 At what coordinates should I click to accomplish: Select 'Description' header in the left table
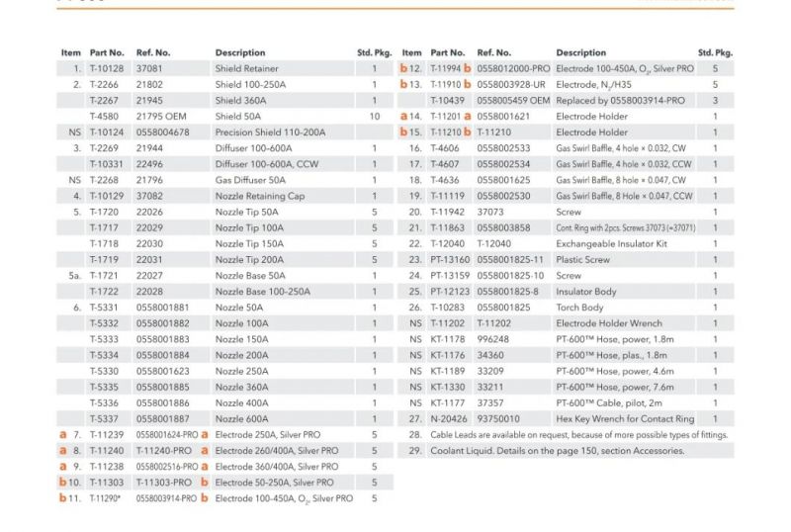240,52
